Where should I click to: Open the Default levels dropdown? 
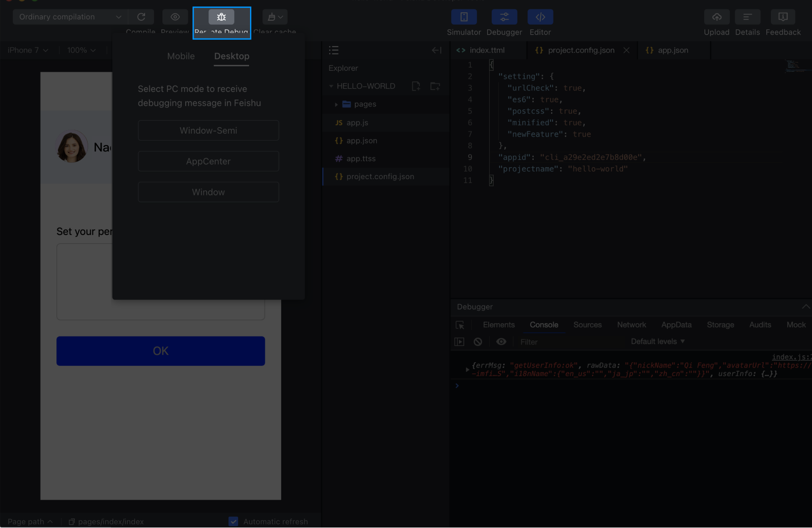tap(658, 341)
